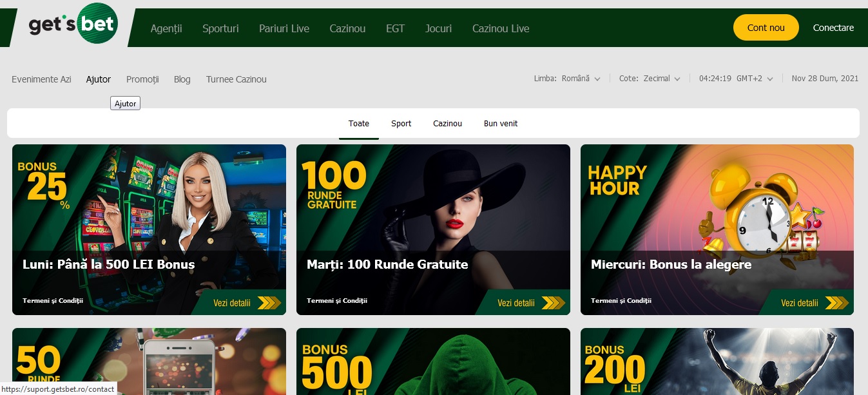
Task: Open the Ajutor help link
Action: [x=99, y=79]
